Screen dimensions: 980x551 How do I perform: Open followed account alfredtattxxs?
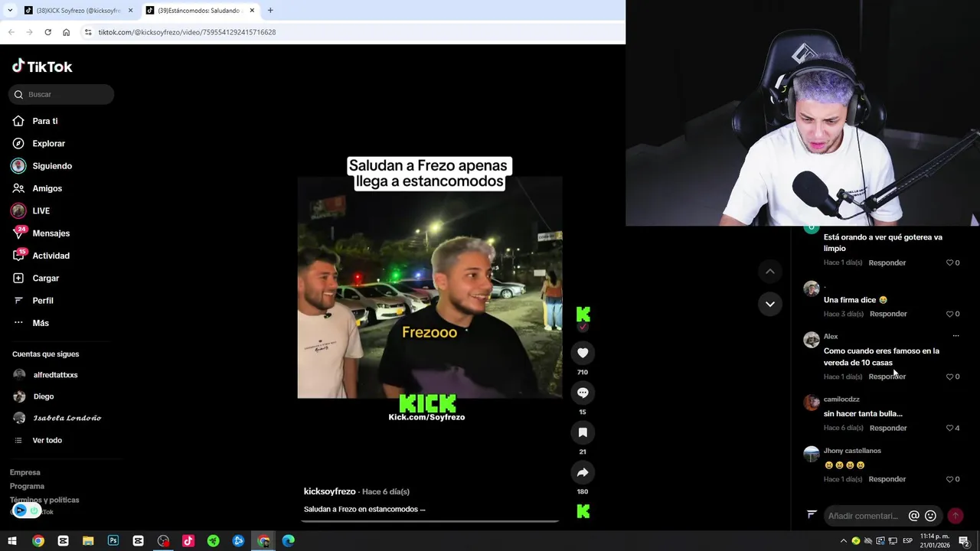click(x=46, y=375)
